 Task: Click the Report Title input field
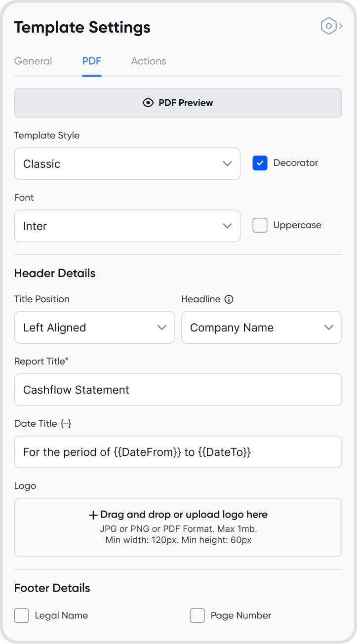178,390
